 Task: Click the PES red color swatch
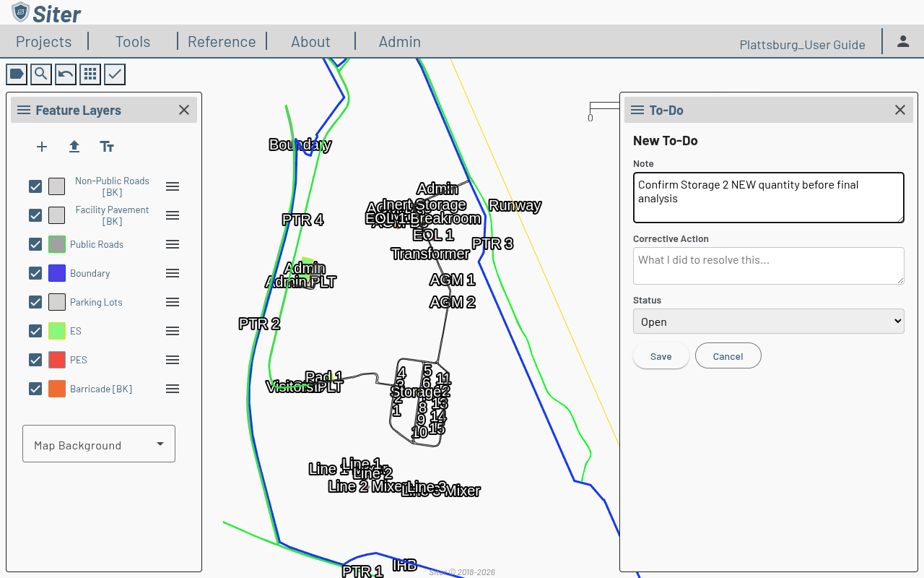coord(57,360)
